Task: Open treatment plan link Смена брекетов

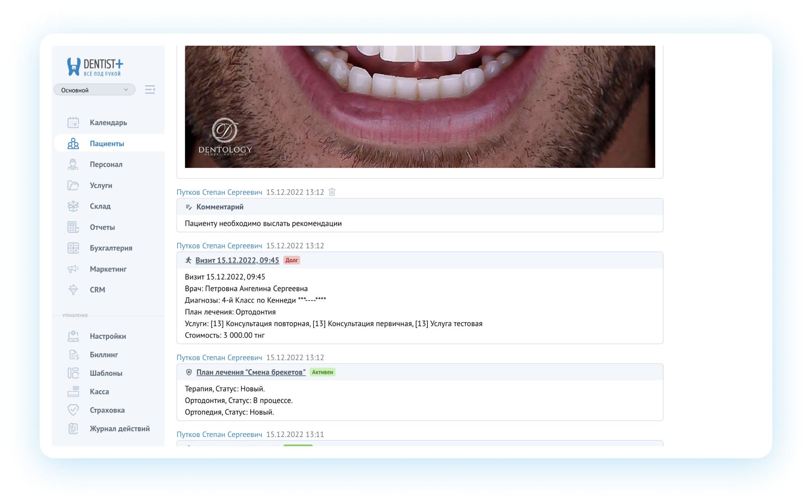Action: pos(251,372)
